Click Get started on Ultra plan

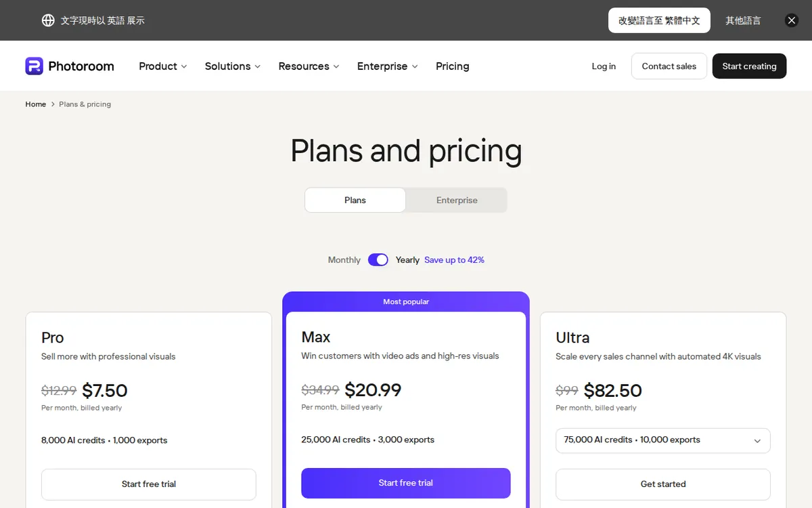coord(663,484)
